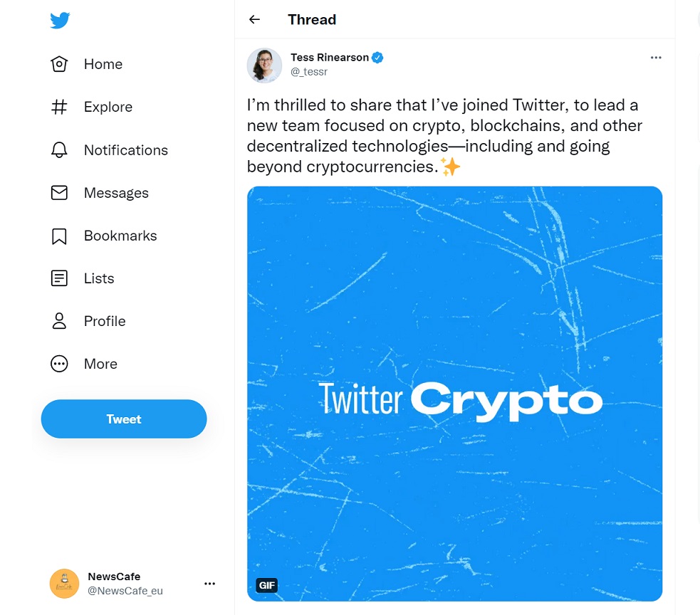Go back using the Thread arrow

coord(254,20)
